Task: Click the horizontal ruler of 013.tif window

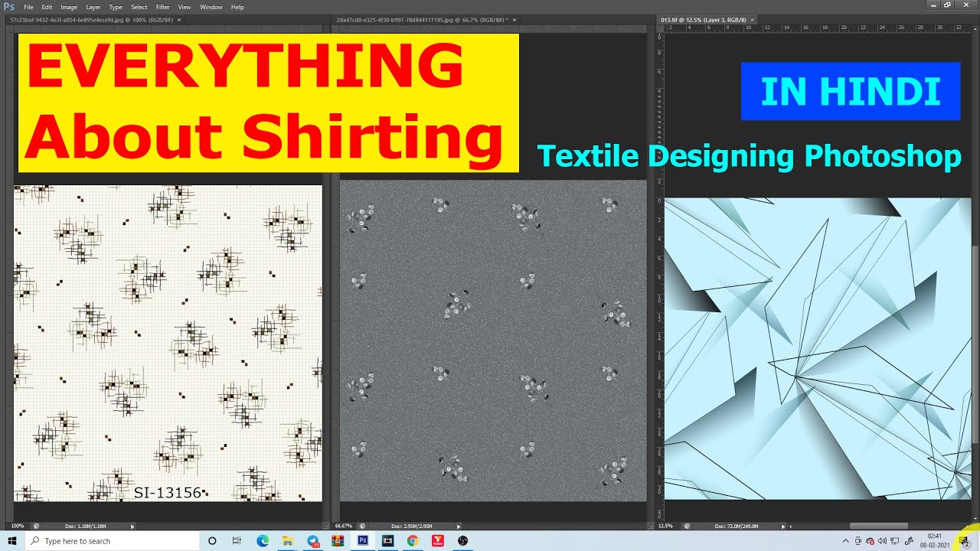Action: click(818, 28)
